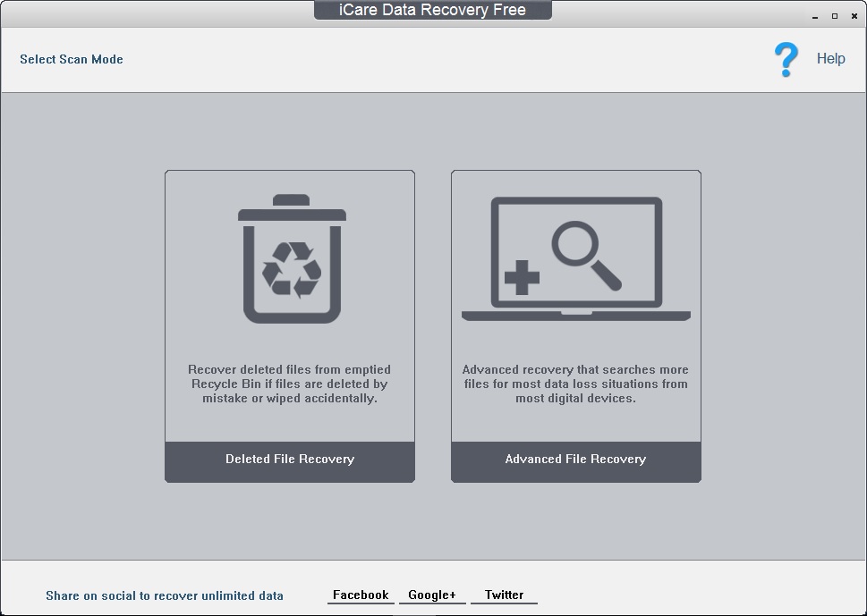Share on the Twitter link
The width and height of the screenshot is (867, 616).
coord(504,594)
